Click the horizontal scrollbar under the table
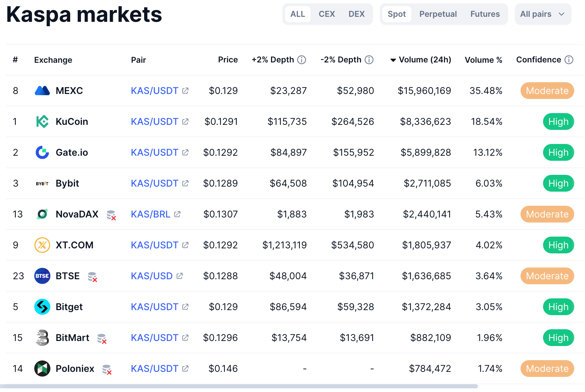 coord(239,386)
